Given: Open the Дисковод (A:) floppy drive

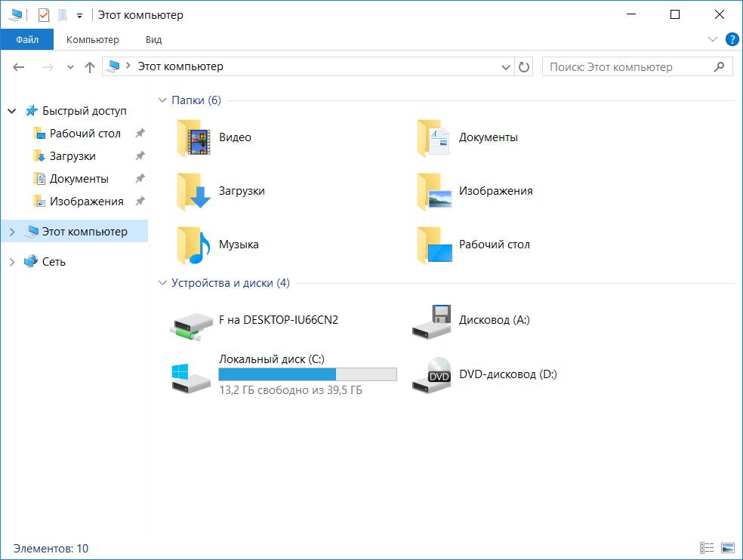Looking at the screenshot, I should click(432, 320).
